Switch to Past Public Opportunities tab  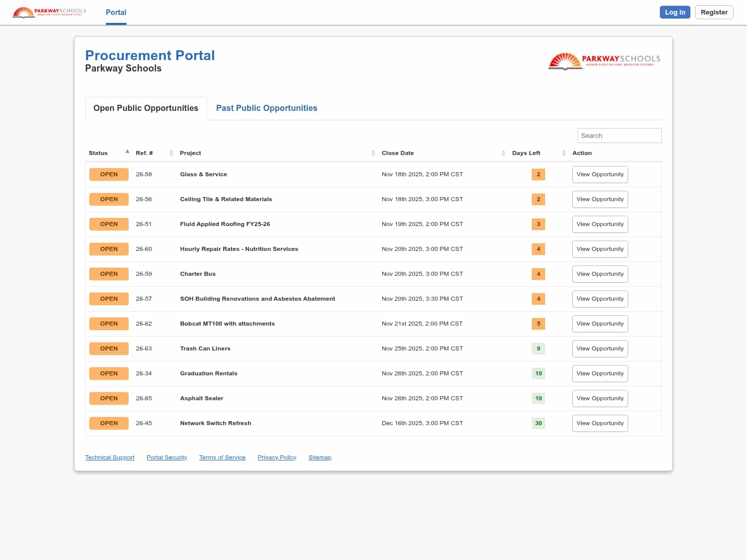267,108
